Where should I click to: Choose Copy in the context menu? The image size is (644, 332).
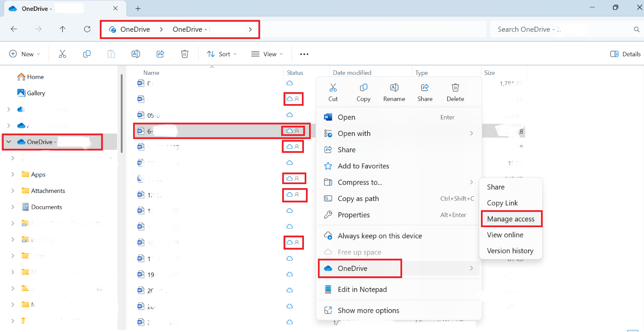[363, 93]
